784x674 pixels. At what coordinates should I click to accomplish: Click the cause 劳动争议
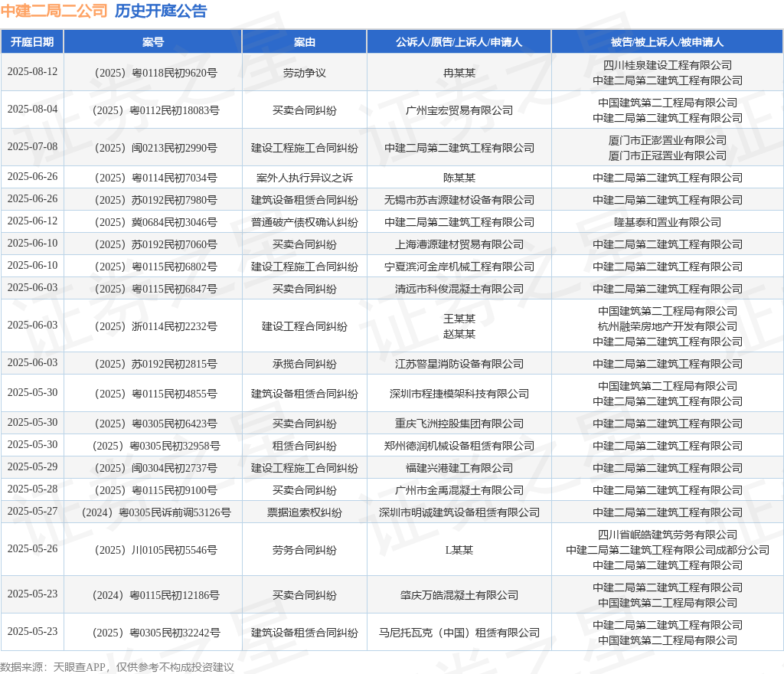[x=305, y=73]
